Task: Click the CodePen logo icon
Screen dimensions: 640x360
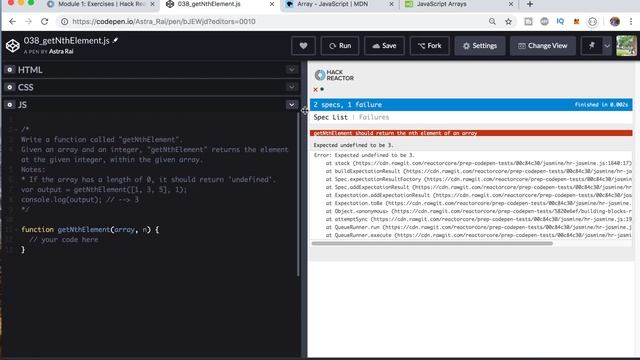Action: (13, 45)
